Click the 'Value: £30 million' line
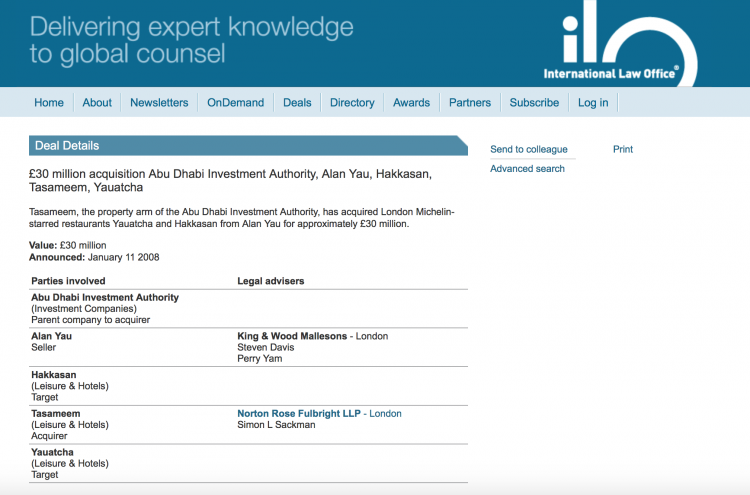The height and width of the screenshot is (495, 750). tap(67, 245)
